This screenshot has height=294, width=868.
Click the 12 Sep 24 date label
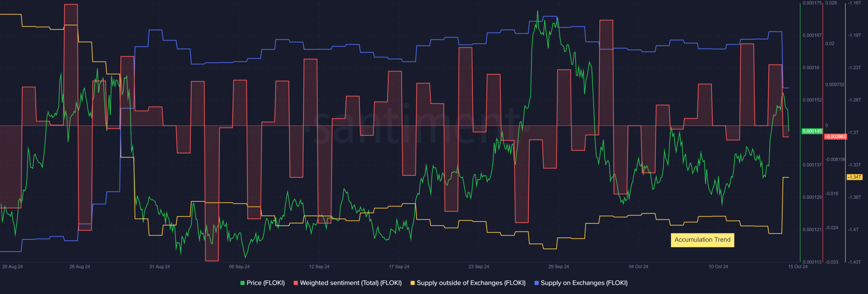pos(319,267)
